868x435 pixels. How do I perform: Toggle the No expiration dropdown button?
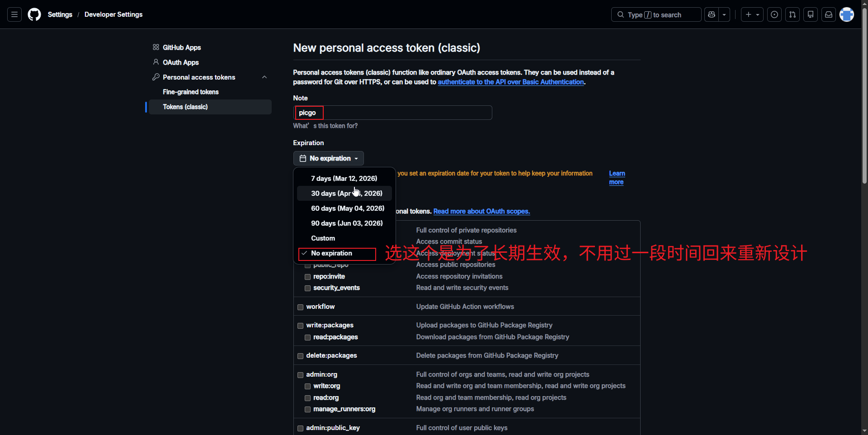pyautogui.click(x=329, y=158)
